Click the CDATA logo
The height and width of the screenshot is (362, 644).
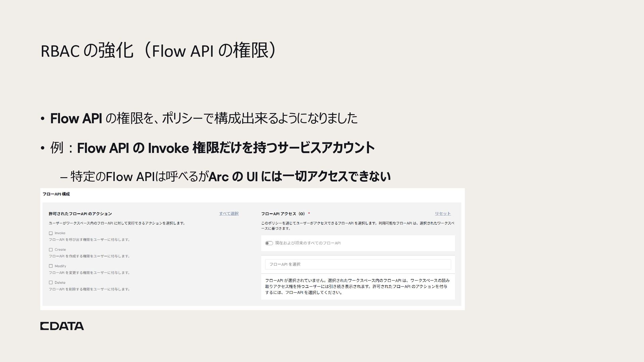click(62, 326)
